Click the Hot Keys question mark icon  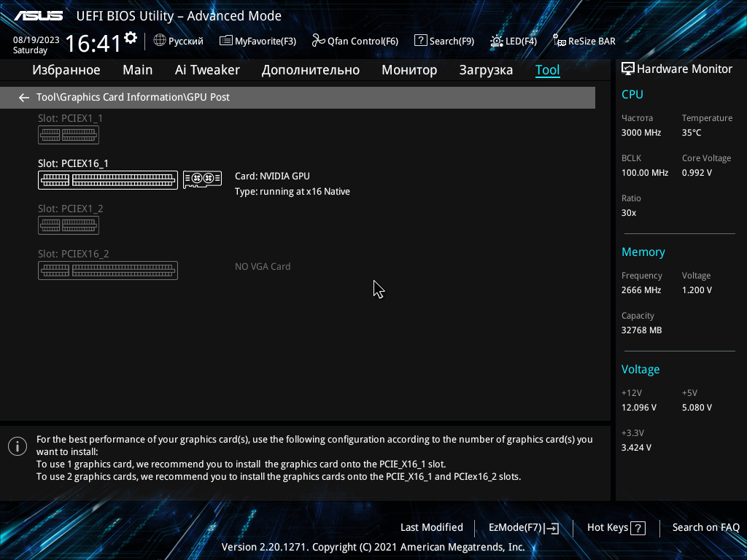click(x=638, y=528)
